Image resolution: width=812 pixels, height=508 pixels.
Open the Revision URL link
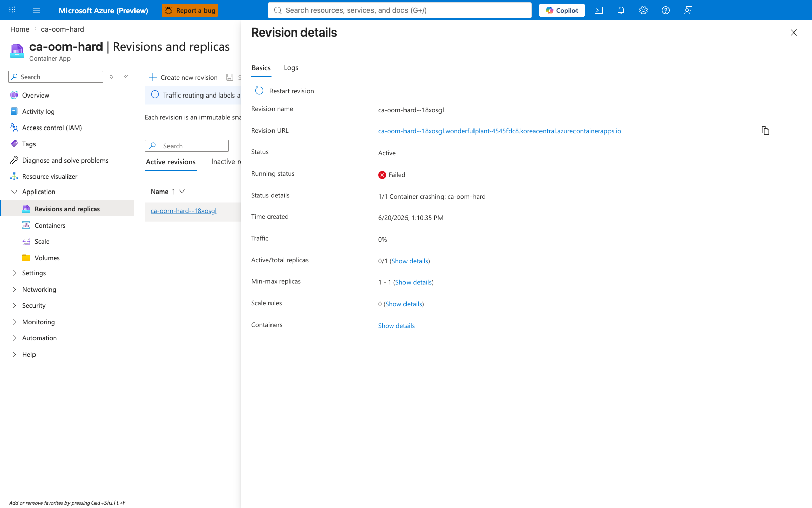coord(499,131)
